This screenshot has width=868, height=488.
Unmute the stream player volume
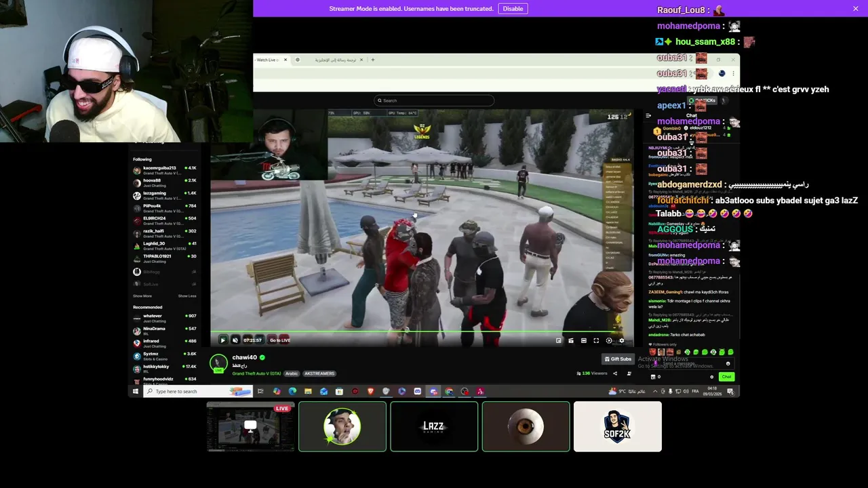(x=235, y=340)
